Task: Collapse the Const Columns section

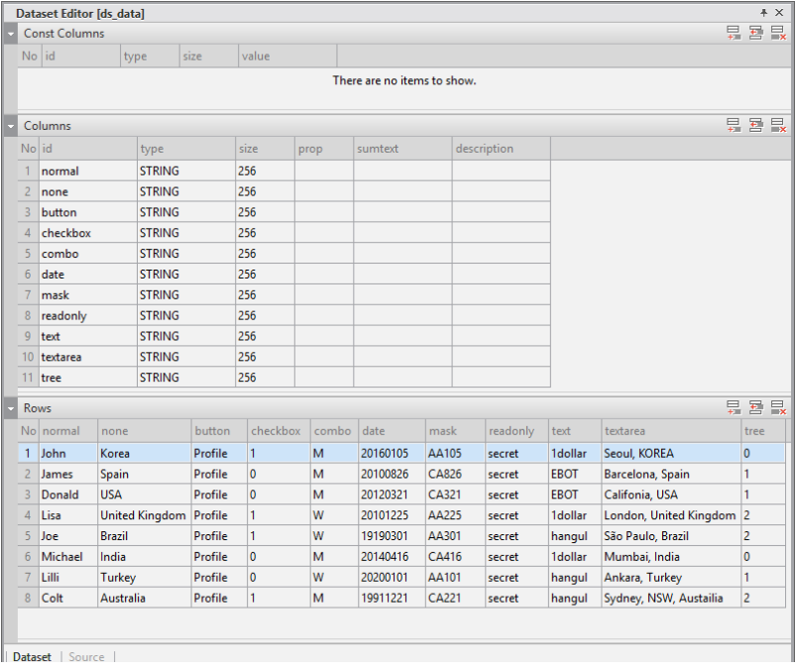Action: coord(11,34)
